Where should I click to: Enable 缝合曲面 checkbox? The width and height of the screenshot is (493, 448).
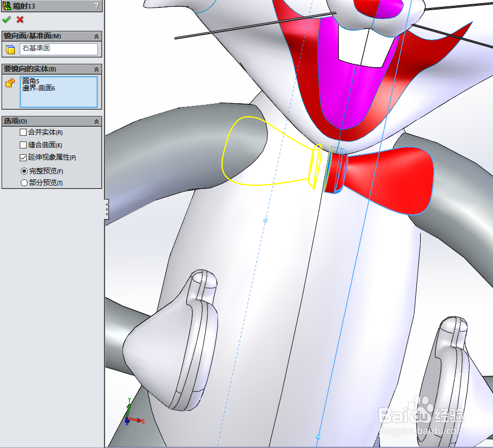(23, 145)
